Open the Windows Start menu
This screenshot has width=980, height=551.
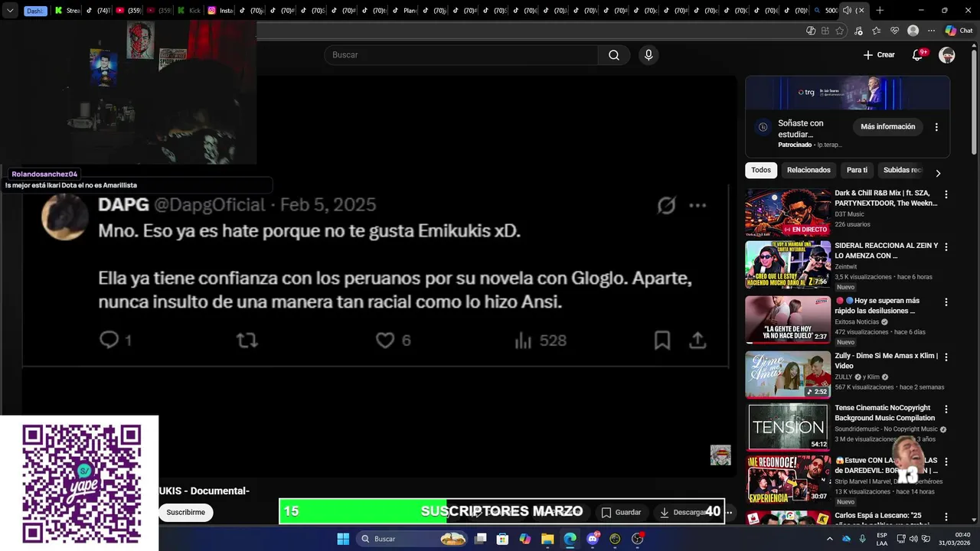click(343, 539)
